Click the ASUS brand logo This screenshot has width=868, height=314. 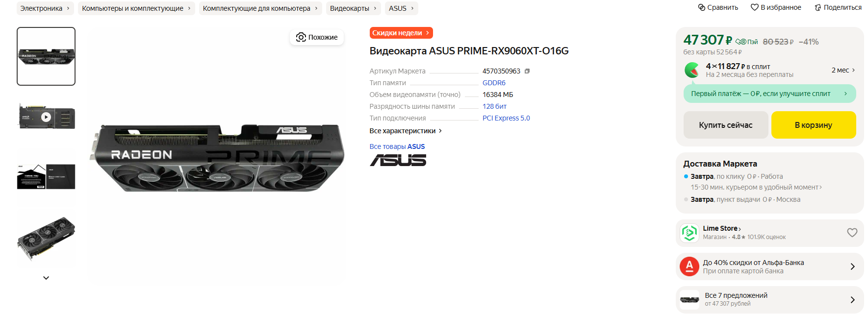(x=398, y=160)
